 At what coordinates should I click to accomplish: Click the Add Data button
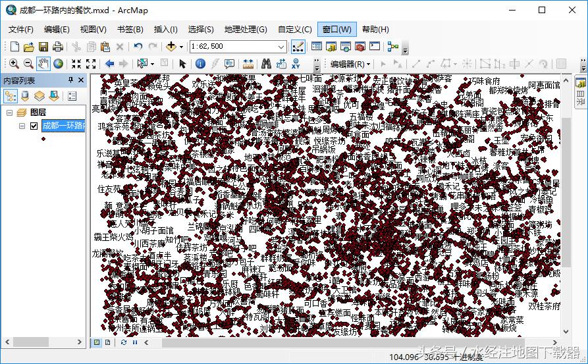[x=171, y=47]
